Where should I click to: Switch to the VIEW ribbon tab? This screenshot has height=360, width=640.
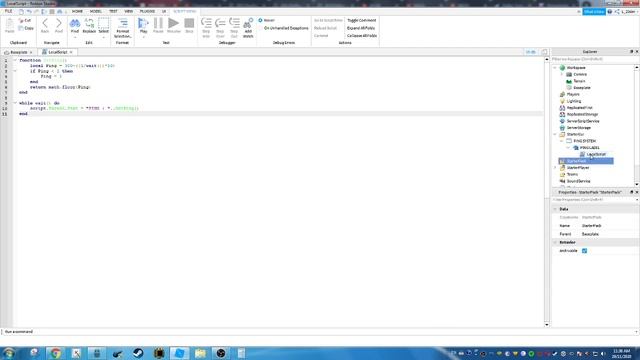(x=129, y=11)
